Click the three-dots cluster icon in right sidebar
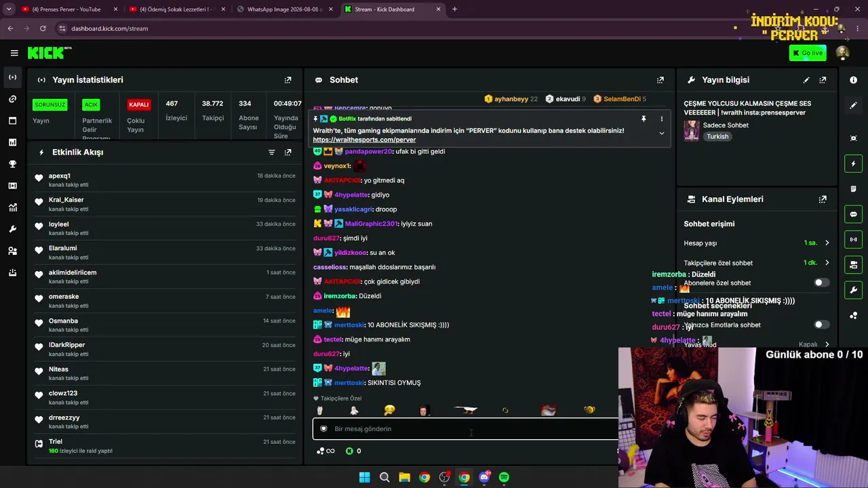The width and height of the screenshot is (868, 488). pyautogui.click(x=853, y=315)
